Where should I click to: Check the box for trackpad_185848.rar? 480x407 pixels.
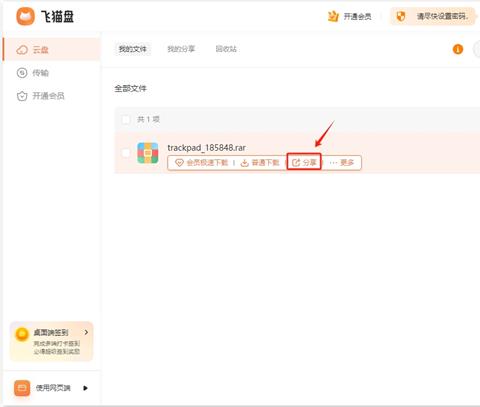[126, 153]
